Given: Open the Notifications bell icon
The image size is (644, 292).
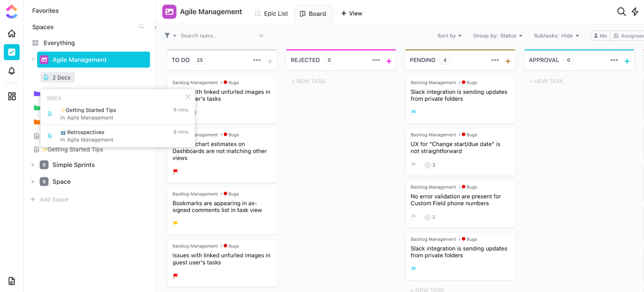Looking at the screenshot, I should [12, 71].
